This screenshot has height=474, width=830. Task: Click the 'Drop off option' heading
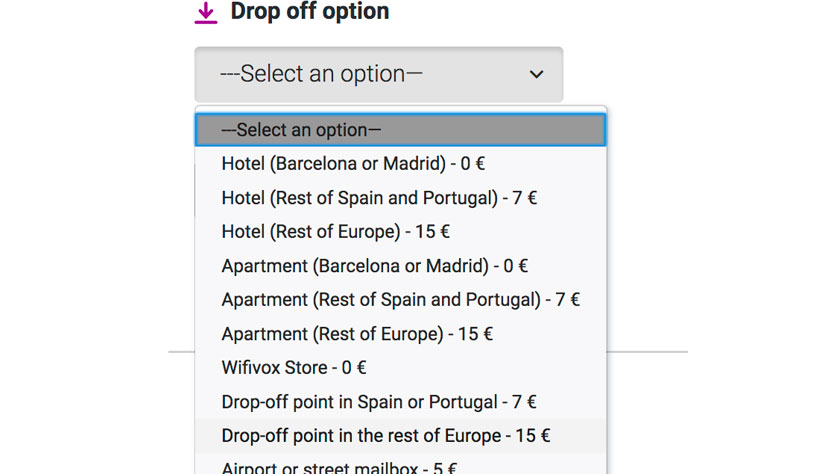[x=310, y=12]
